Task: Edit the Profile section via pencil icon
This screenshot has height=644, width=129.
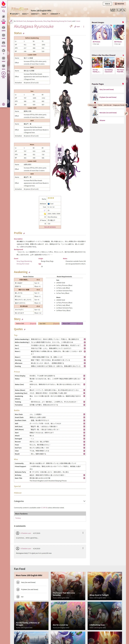Action: (x=24, y=233)
